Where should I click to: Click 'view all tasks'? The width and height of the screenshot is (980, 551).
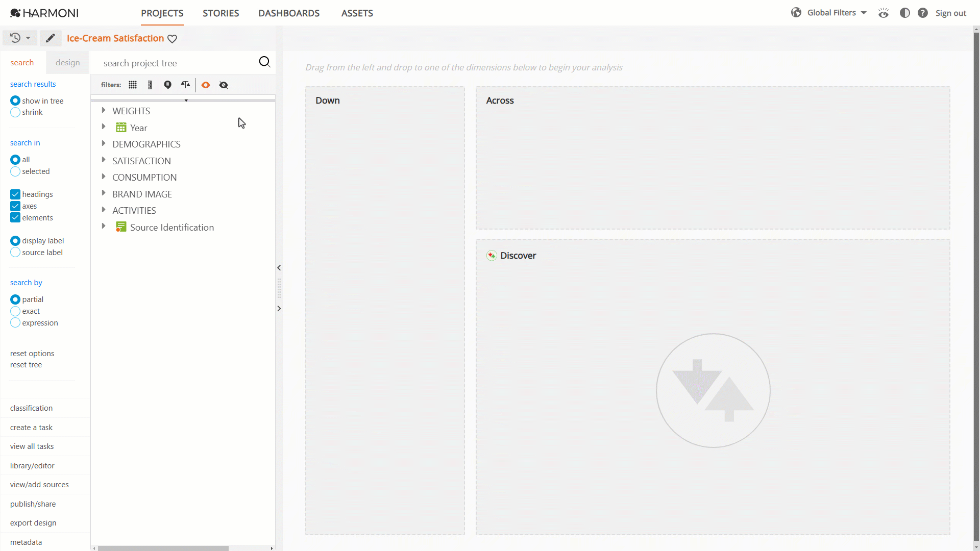[x=32, y=446]
